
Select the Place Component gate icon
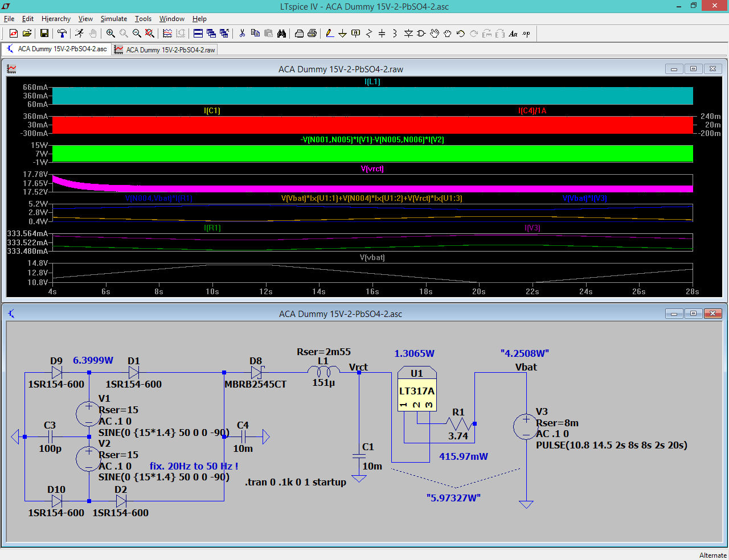pyautogui.click(x=421, y=34)
